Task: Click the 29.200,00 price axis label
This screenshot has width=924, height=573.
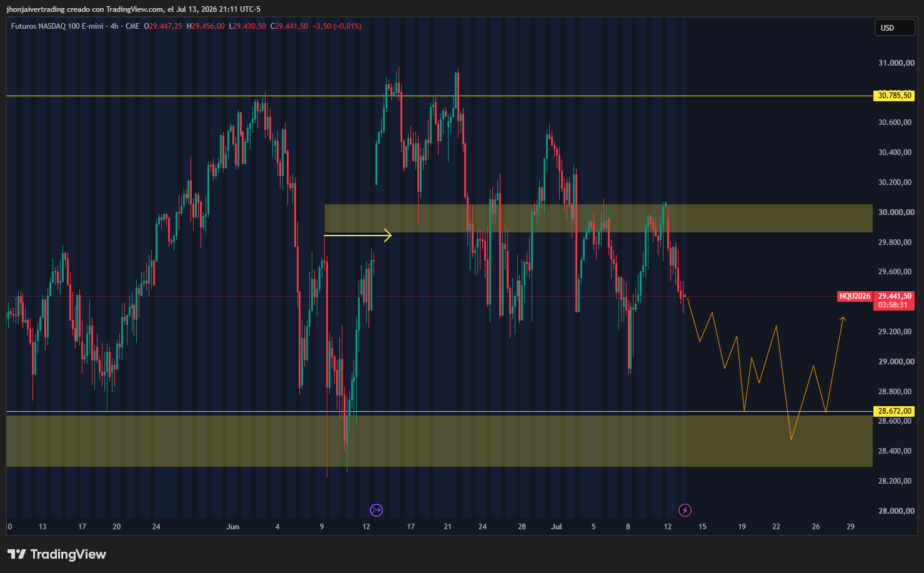Action: (896, 332)
